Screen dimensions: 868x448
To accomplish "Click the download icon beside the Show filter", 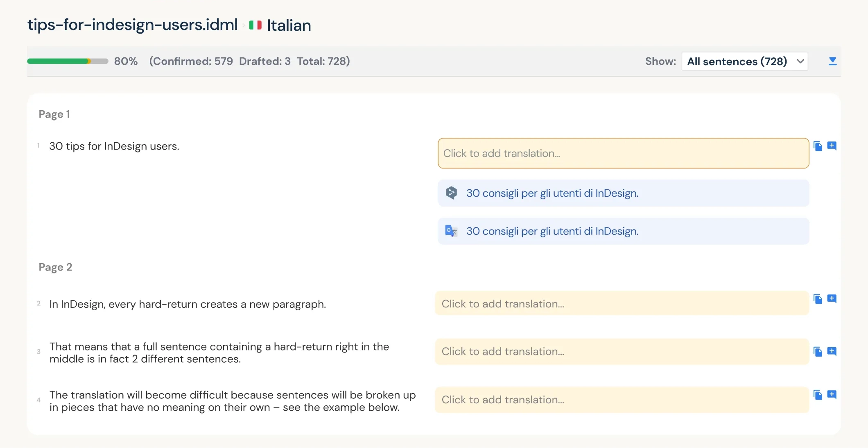I will 832,61.
